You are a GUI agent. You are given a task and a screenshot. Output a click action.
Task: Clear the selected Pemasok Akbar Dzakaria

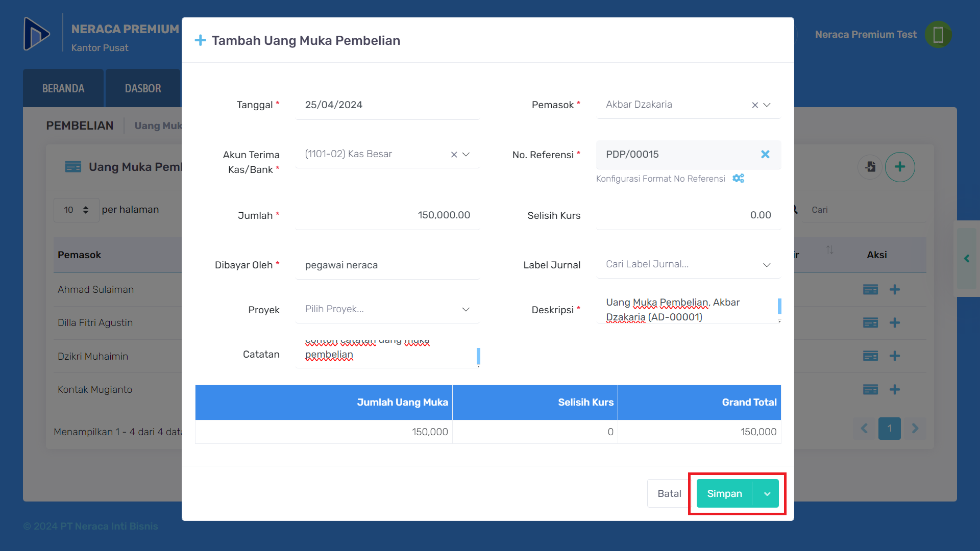pos(754,105)
